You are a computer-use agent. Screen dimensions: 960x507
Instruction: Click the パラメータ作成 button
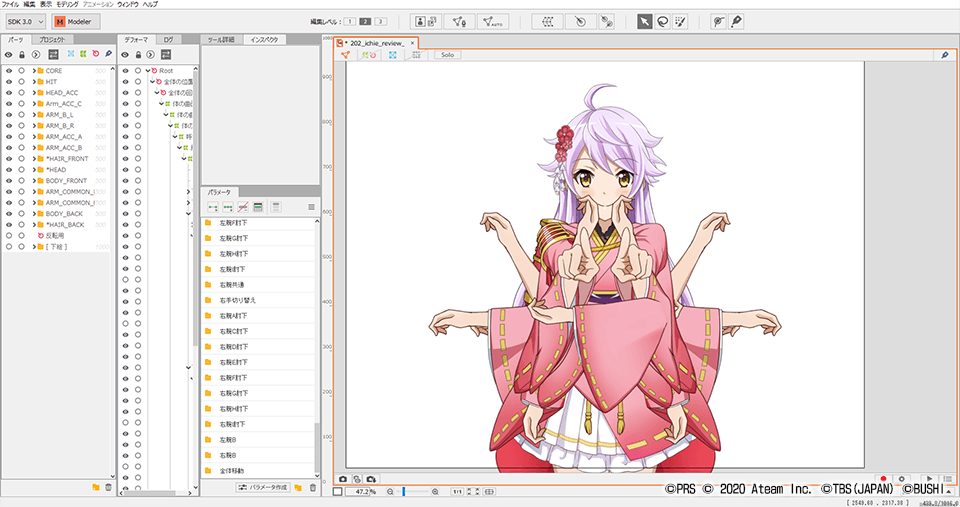click(263, 487)
